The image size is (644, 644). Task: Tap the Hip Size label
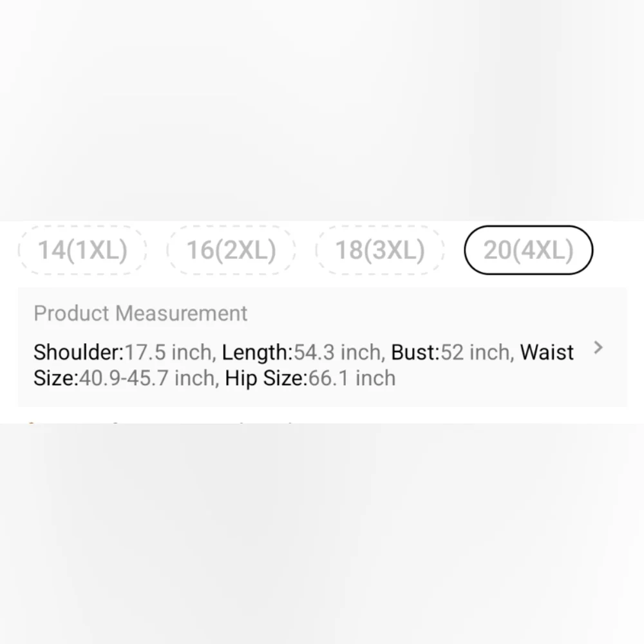point(266,378)
